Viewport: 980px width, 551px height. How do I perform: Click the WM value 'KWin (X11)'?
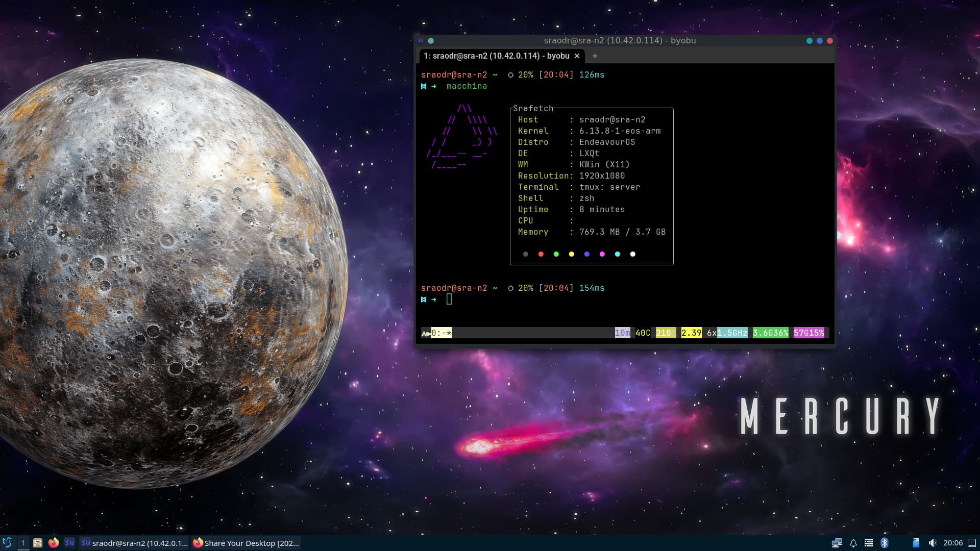coord(604,165)
